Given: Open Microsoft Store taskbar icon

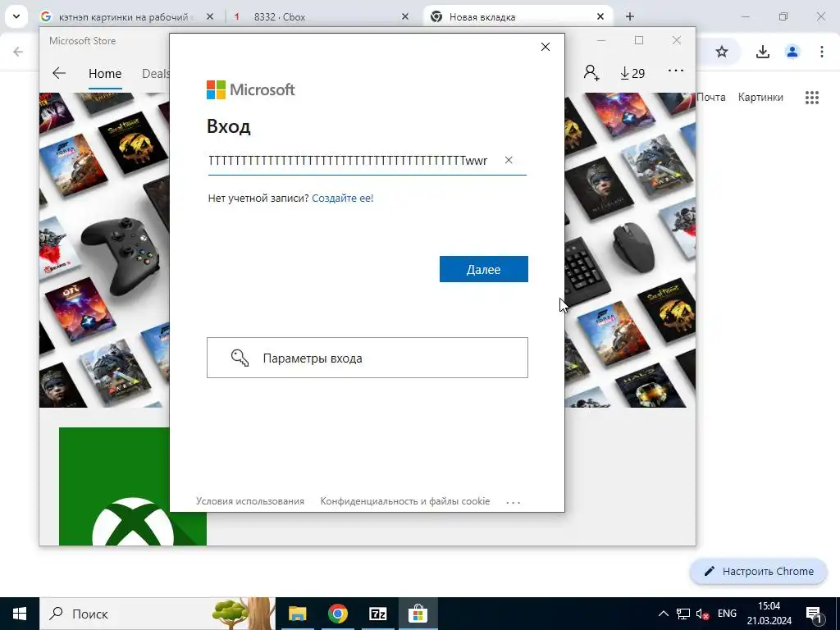Looking at the screenshot, I should (x=418, y=614).
